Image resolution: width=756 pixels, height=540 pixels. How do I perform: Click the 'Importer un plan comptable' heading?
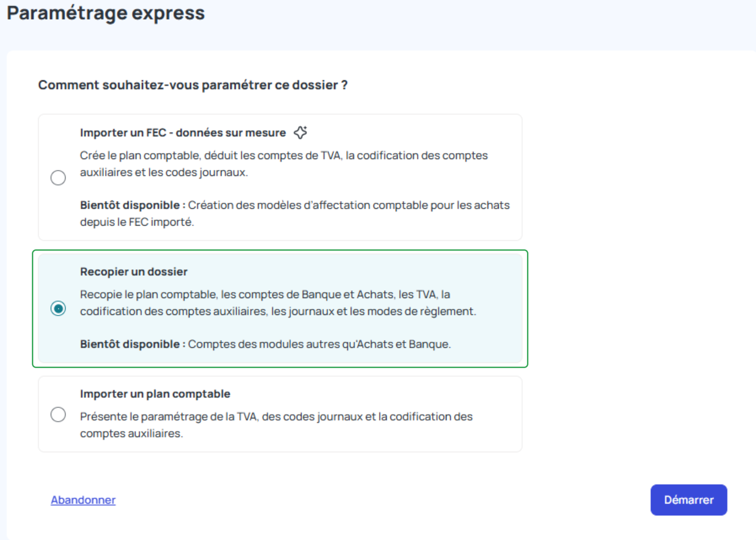click(x=155, y=394)
